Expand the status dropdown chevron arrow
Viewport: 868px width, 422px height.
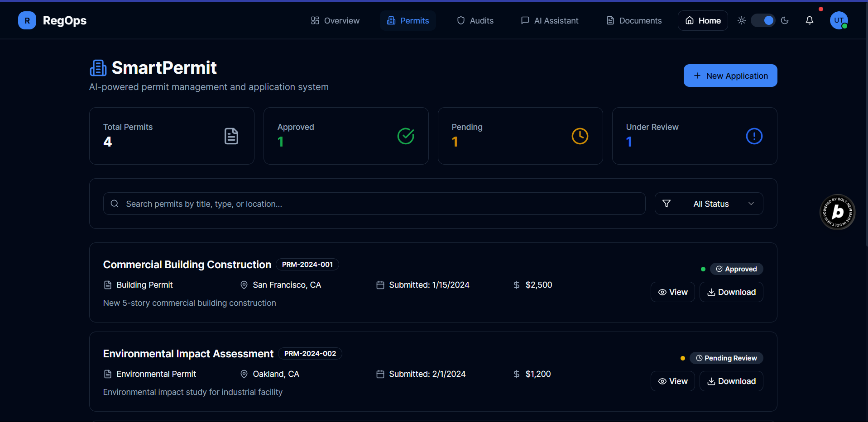(x=751, y=204)
